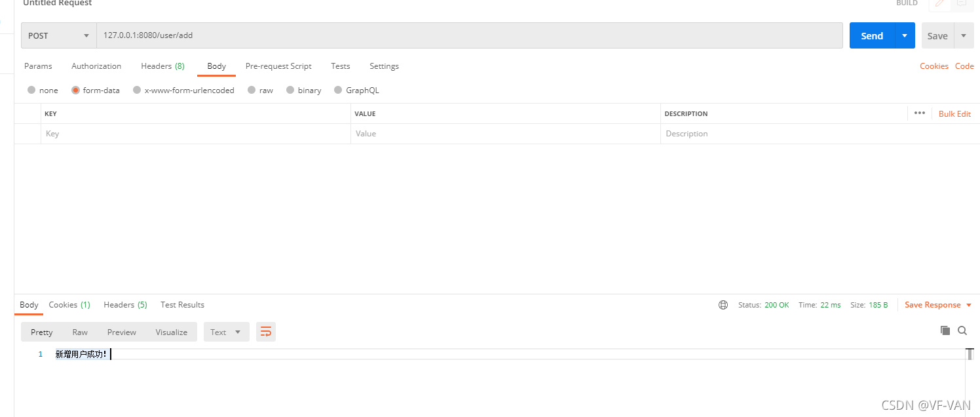Screen dimensions: 980x417
Task: Click the globe network icon beside Status
Action: pyautogui.click(x=723, y=305)
